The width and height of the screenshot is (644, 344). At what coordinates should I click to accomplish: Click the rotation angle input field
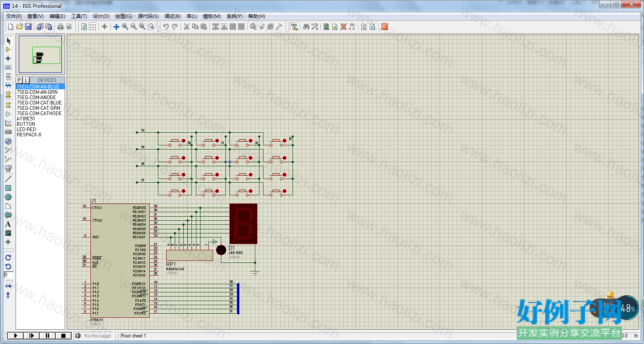pyautogui.click(x=9, y=275)
